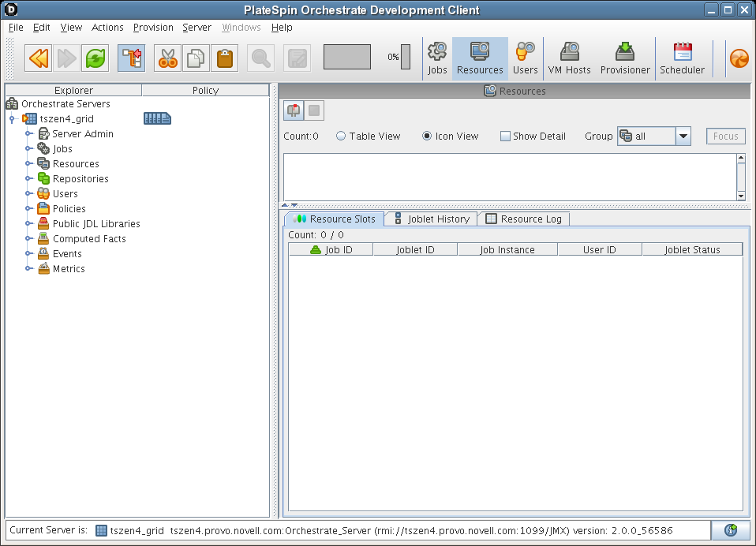Image resolution: width=756 pixels, height=546 pixels.
Task: Click the Focus button
Action: (x=726, y=136)
